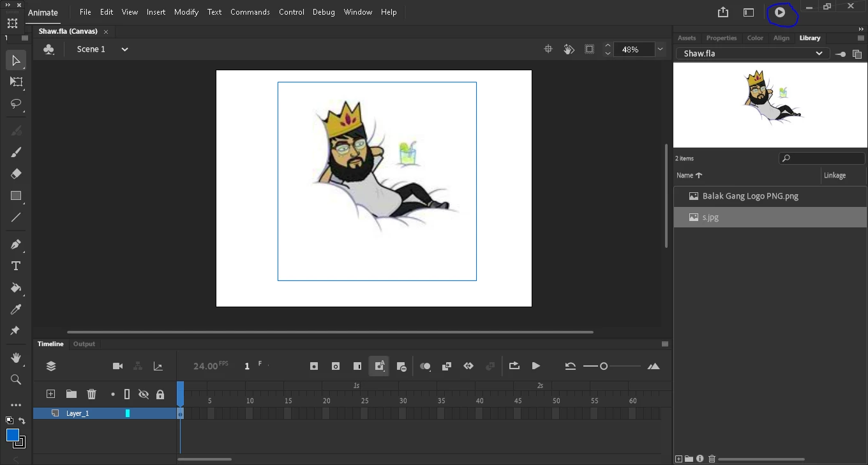
Task: Open the Quick Share and Publish icon
Action: pos(722,11)
